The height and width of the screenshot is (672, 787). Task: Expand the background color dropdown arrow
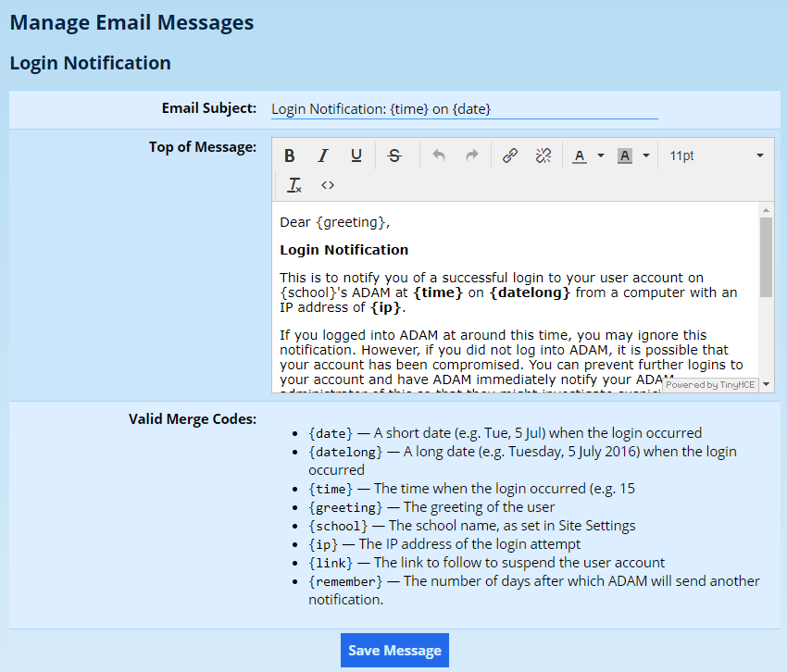point(646,156)
